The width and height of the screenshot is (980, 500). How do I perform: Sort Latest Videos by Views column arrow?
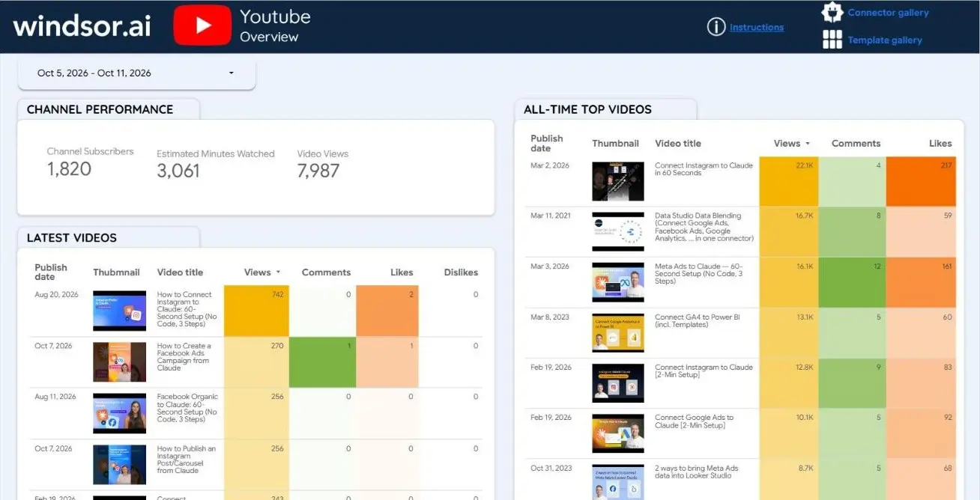(279, 272)
